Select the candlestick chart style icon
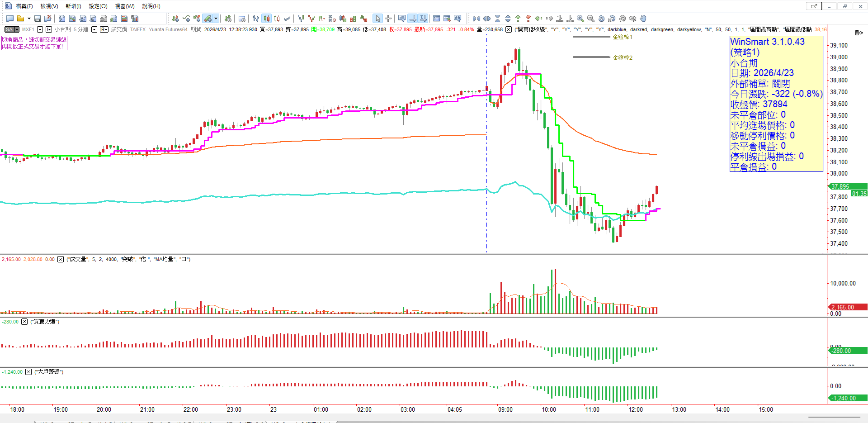This screenshot has height=423, width=868. tap(267, 19)
